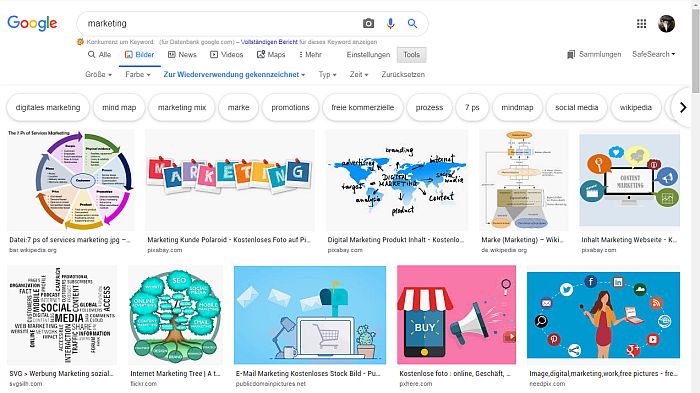Switch to the News tab
Image resolution: width=700 pixels, height=393 pixels.
pyautogui.click(x=182, y=54)
